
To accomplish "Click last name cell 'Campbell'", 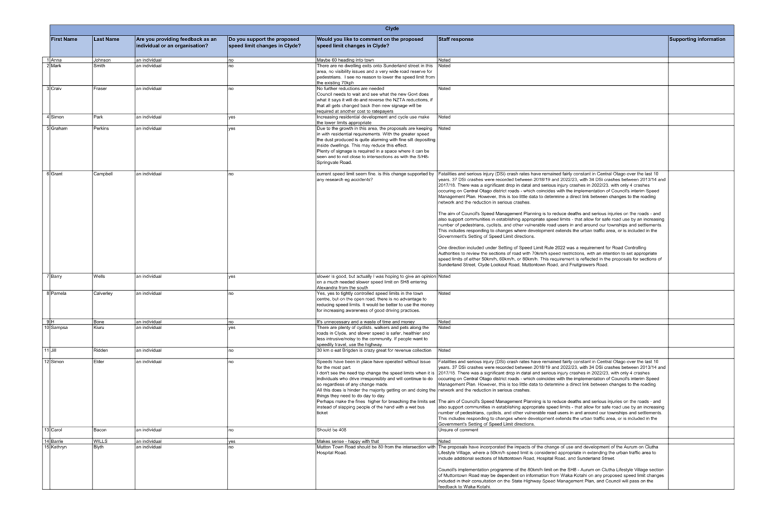I will pos(103,174).
